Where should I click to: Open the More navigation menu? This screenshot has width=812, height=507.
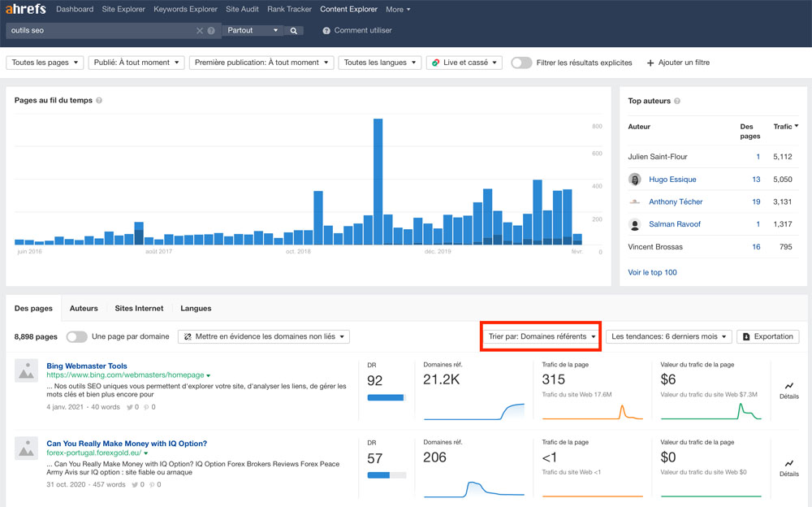pyautogui.click(x=398, y=9)
